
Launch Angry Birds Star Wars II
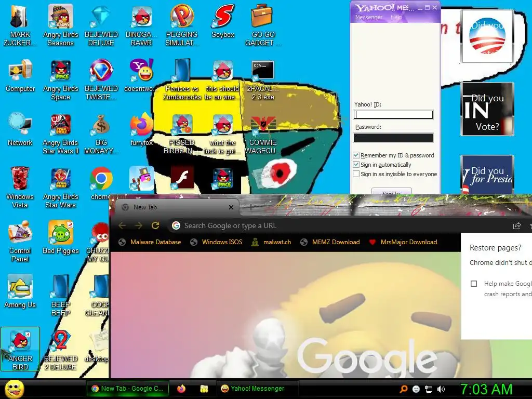(x=60, y=134)
